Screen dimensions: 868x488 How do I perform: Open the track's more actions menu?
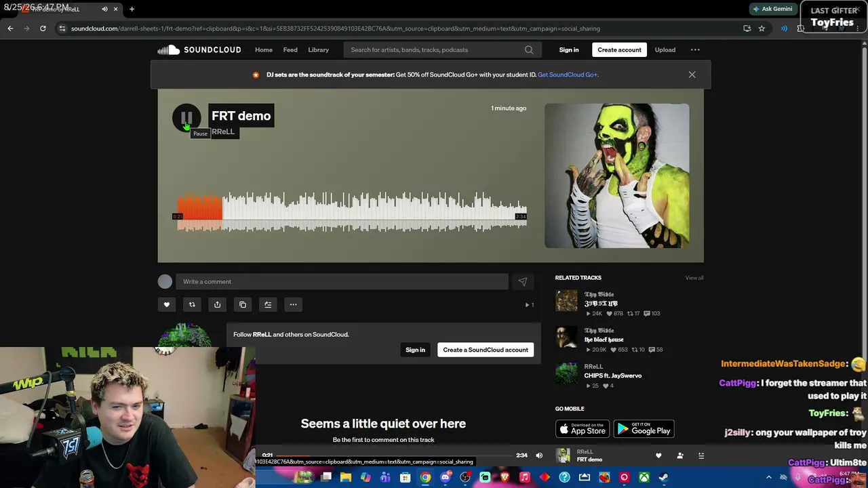click(x=293, y=304)
